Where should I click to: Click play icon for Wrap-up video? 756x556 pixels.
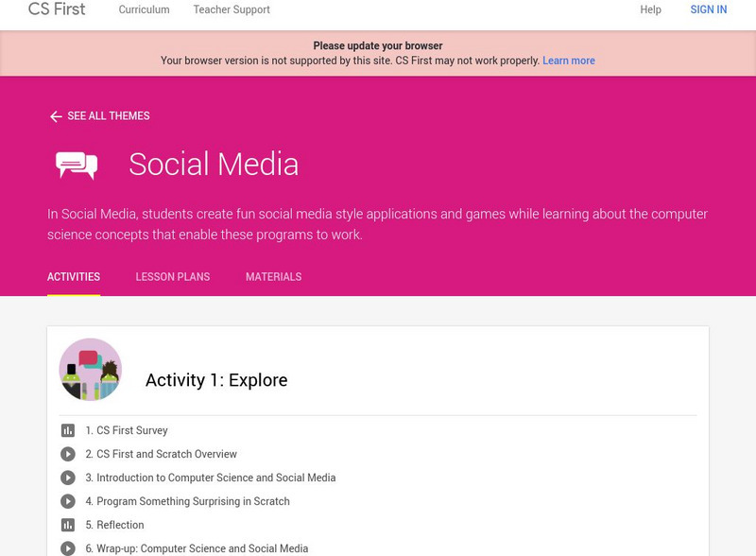pyautogui.click(x=68, y=548)
